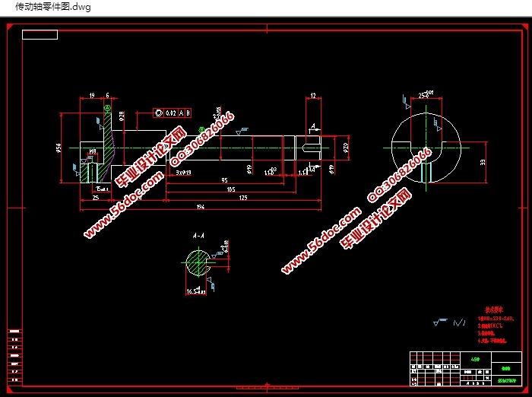The image size is (532, 397).
Task: Select the 25 dimension below the flange
Action: (x=96, y=197)
